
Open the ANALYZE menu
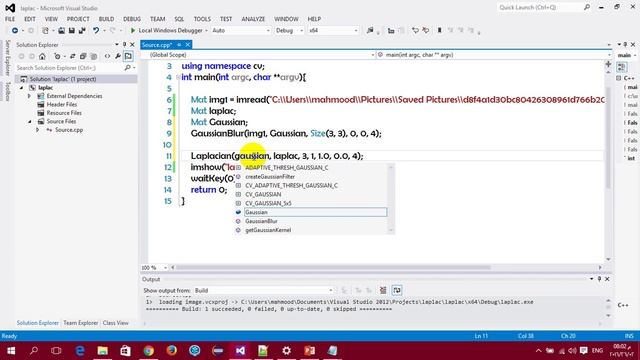[x=253, y=19]
